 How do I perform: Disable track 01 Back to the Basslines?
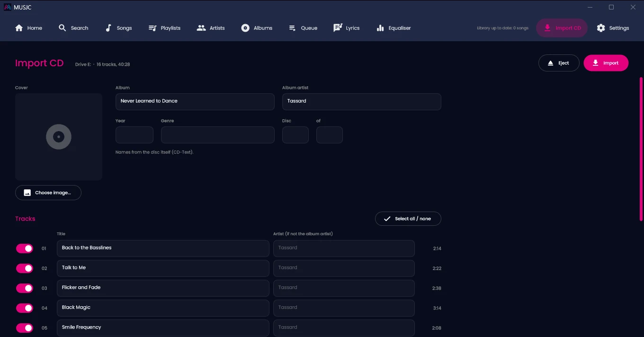click(25, 248)
